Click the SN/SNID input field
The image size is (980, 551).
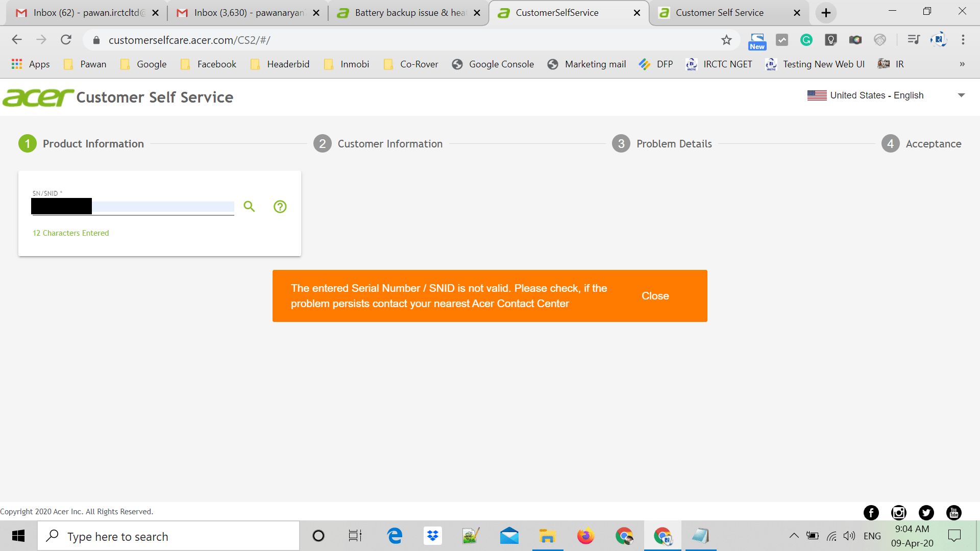[x=133, y=206]
